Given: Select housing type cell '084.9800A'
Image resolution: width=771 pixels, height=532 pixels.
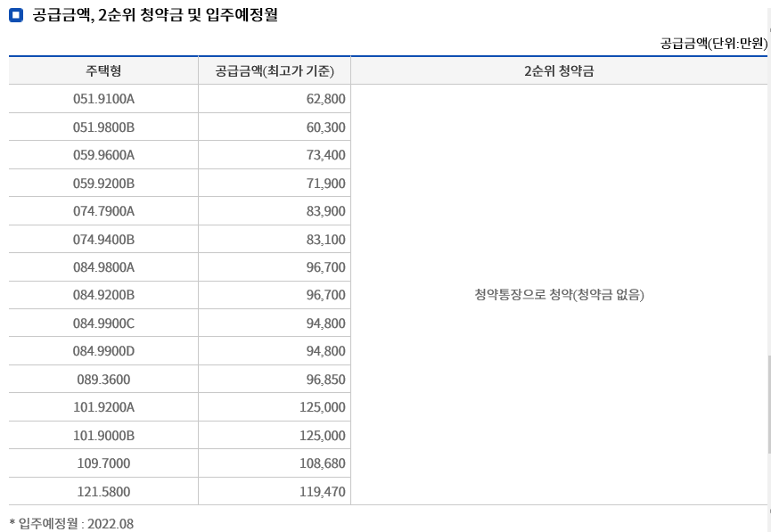Looking at the screenshot, I should [103, 267].
